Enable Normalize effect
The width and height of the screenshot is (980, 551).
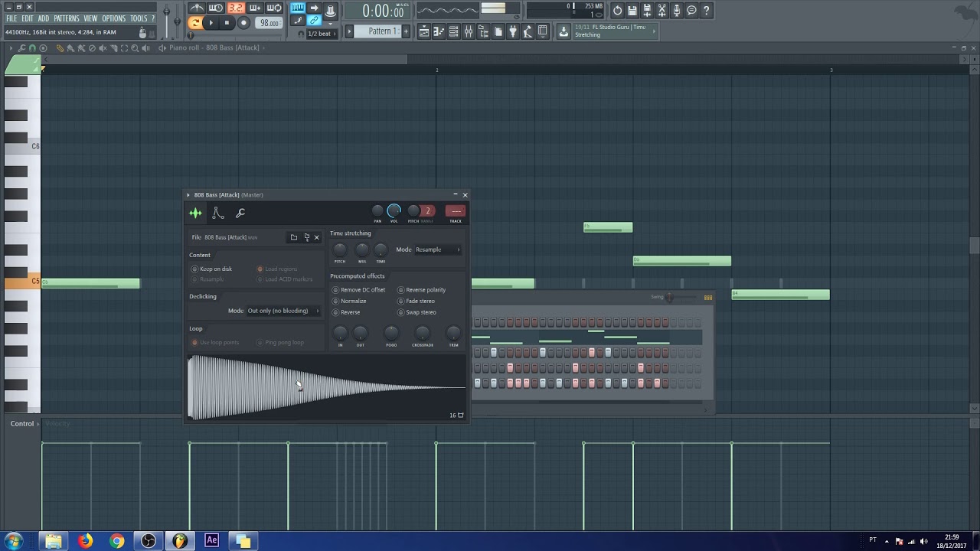click(349, 301)
